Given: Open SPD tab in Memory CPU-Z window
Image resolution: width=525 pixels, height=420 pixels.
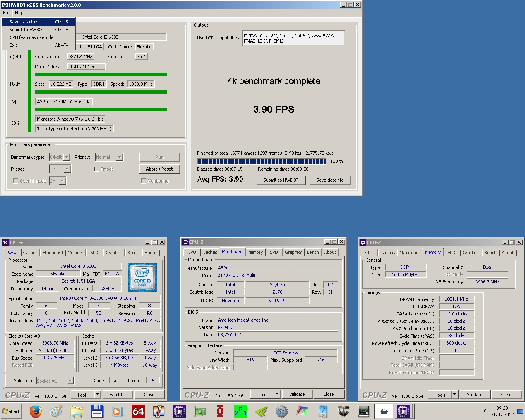Looking at the screenshot, I should point(451,253).
